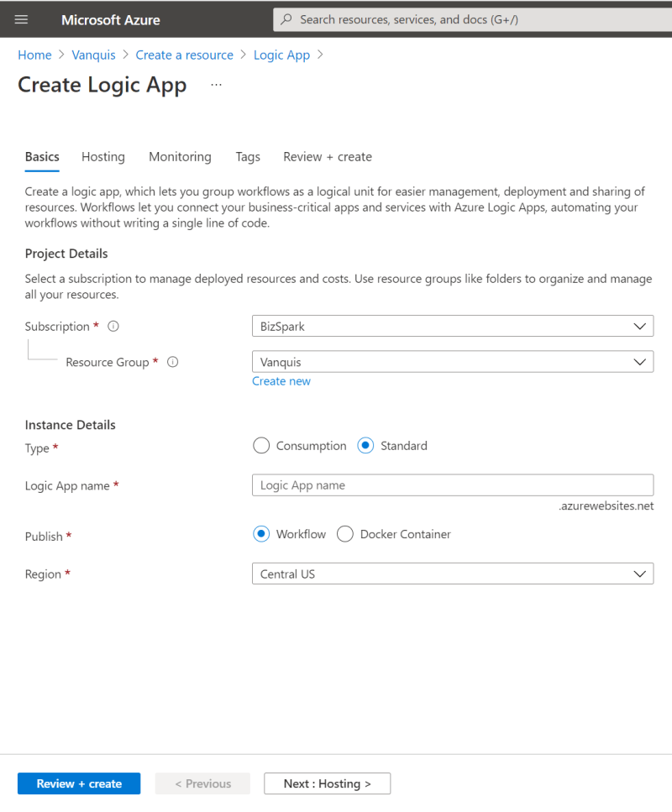Go to Home breadcrumb
The width and height of the screenshot is (672, 812).
click(34, 55)
